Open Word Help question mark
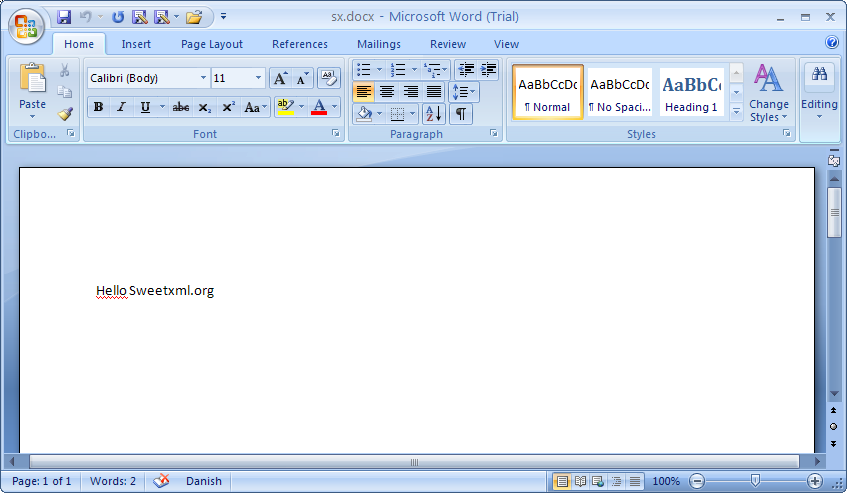This screenshot has width=847, height=493. point(831,42)
